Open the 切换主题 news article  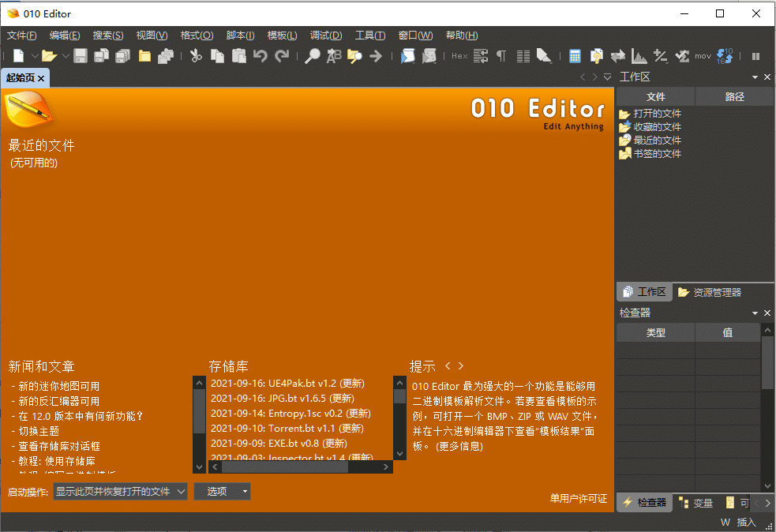click(x=39, y=431)
